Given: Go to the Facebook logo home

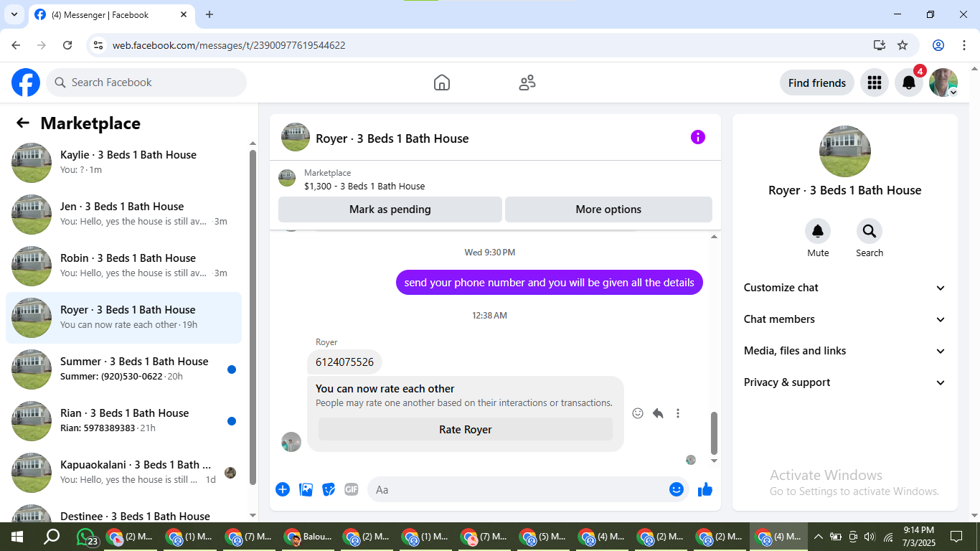Looking at the screenshot, I should 26,83.
